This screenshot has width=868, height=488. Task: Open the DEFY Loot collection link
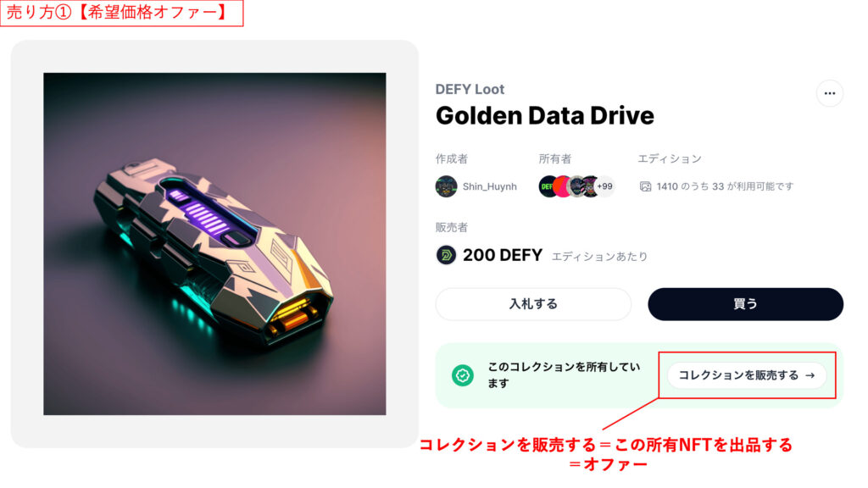coord(470,89)
